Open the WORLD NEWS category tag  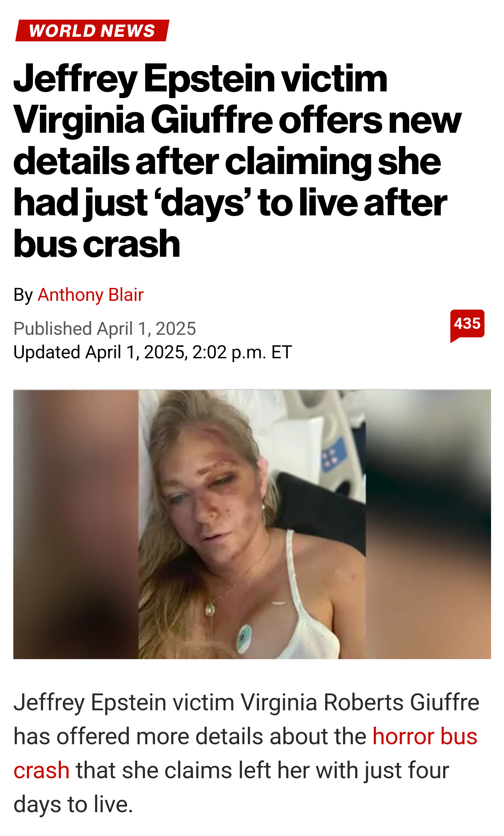92,30
